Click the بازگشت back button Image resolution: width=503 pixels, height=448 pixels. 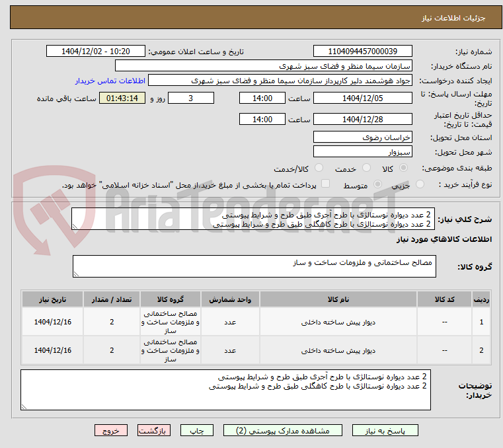[x=153, y=430]
